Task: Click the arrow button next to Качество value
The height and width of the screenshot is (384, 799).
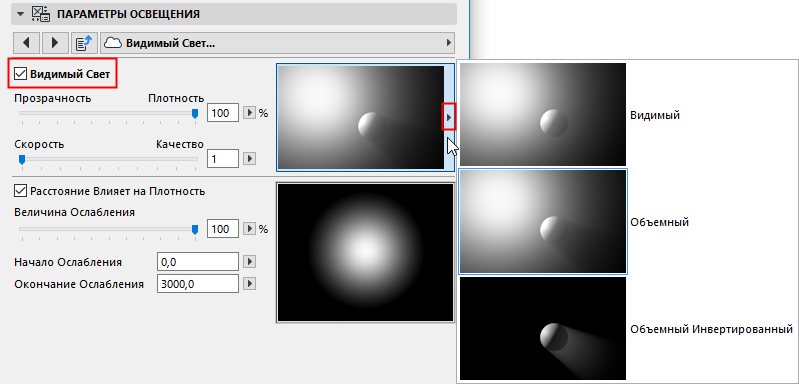Action: pos(249,159)
